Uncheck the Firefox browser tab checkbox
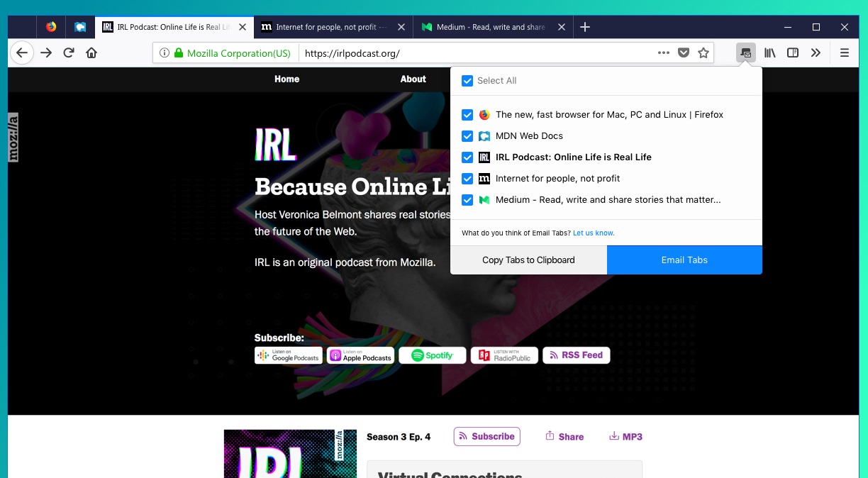868x478 pixels. (467, 115)
